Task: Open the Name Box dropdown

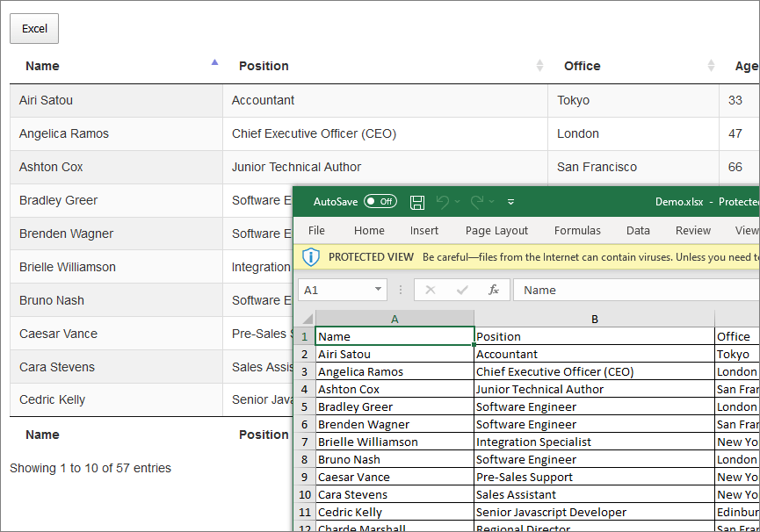Action: pyautogui.click(x=379, y=289)
